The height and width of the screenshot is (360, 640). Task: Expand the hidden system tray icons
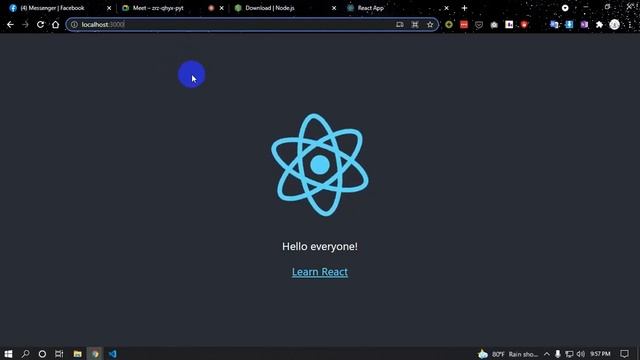[547, 354]
